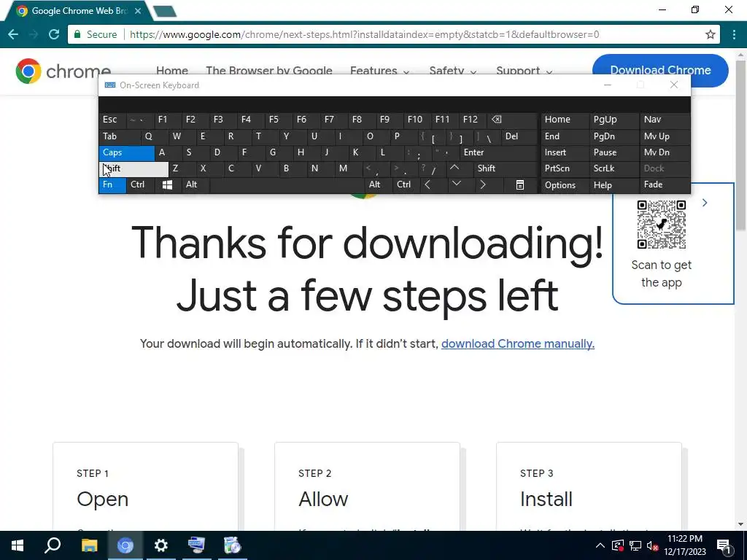Click the PgDn key on On-Screen Keyboard

[613, 136]
